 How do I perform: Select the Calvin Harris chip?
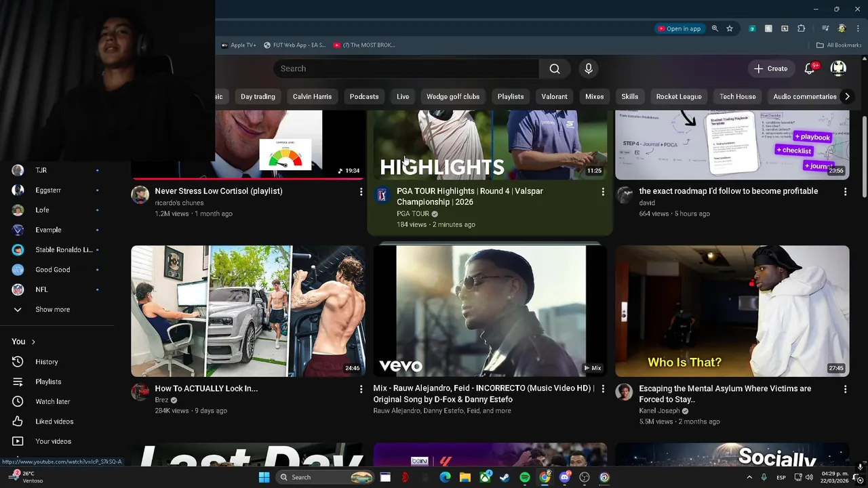tap(312, 96)
